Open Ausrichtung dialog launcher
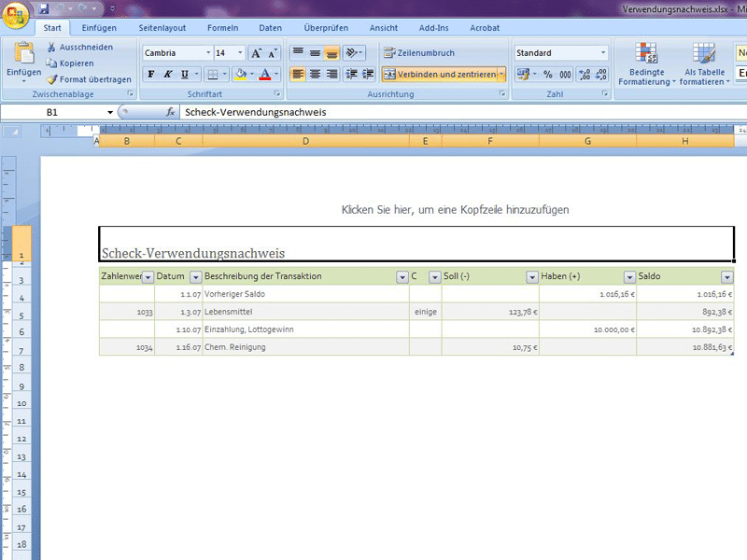The image size is (747, 560). point(502,94)
